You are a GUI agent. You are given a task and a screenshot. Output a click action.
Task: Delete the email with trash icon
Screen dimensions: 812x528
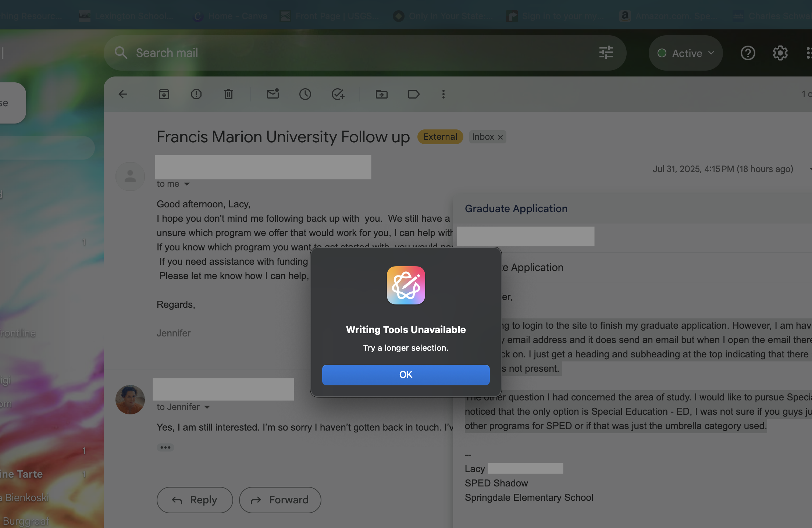click(229, 94)
